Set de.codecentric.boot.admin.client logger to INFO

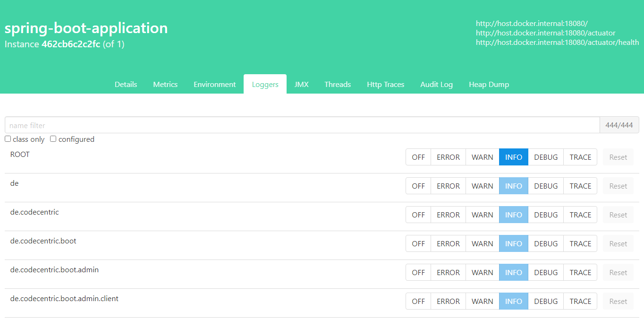pyautogui.click(x=514, y=301)
